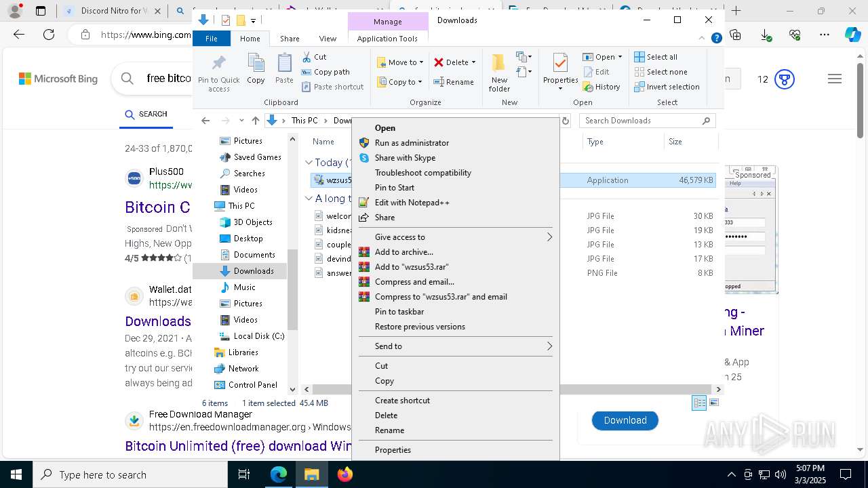This screenshot has height=488, width=868.
Task: Select Run as administrator
Action: pyautogui.click(x=456, y=143)
